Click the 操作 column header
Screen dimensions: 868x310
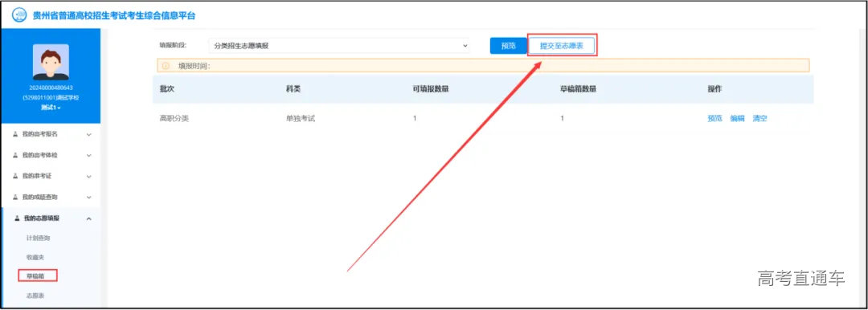[714, 89]
